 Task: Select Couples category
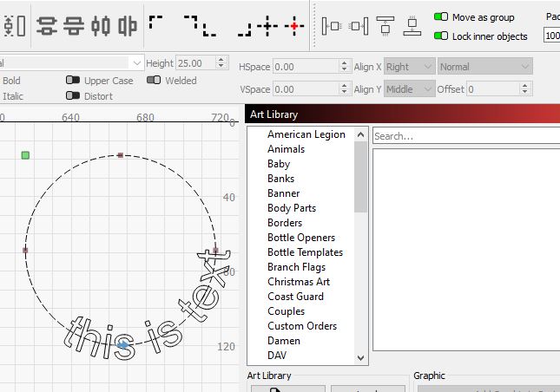[286, 311]
